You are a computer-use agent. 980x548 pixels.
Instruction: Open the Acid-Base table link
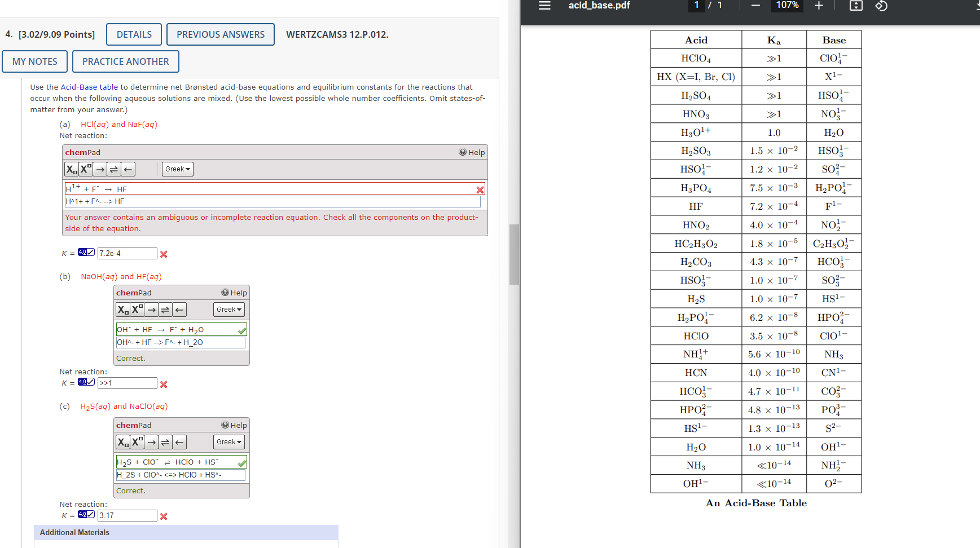click(89, 87)
